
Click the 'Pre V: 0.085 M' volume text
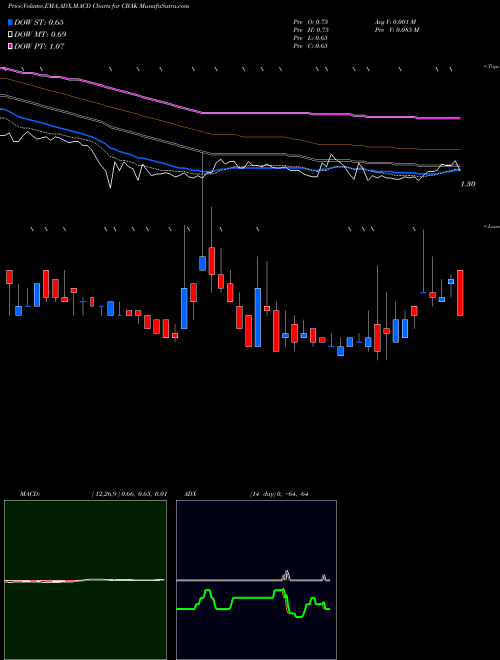[397, 30]
